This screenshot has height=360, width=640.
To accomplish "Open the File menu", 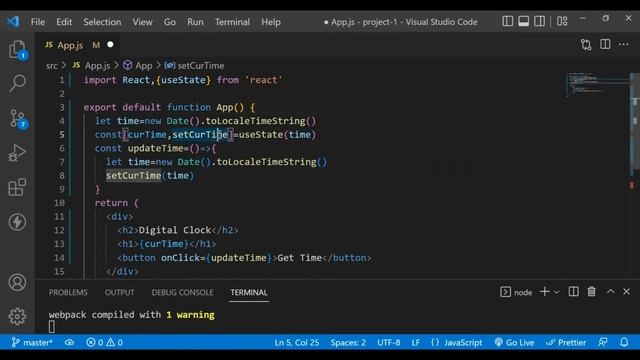I will (38, 22).
